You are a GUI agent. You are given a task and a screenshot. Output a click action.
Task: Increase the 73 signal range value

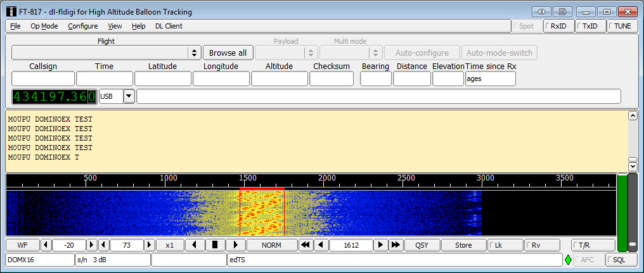tap(150, 246)
